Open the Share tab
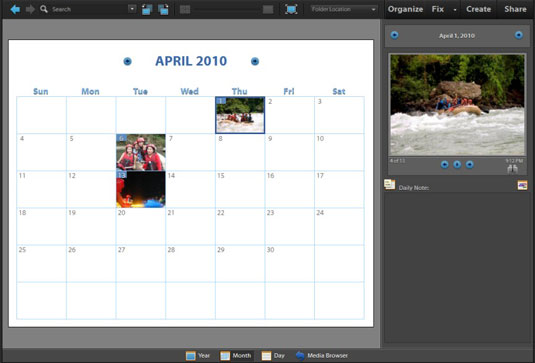 pyautogui.click(x=515, y=9)
